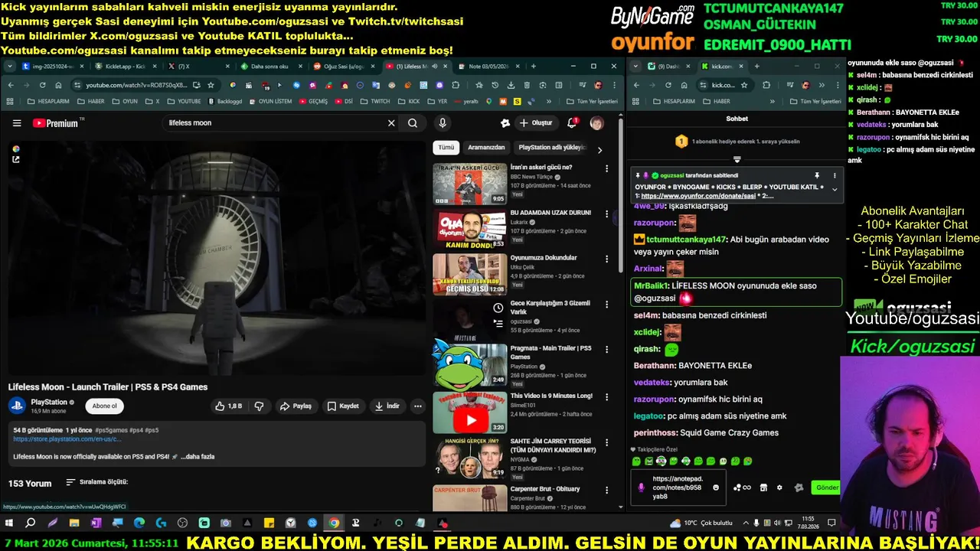
Task: Select 'PlayStation adlı yükleyic' filter chip
Action: point(551,148)
